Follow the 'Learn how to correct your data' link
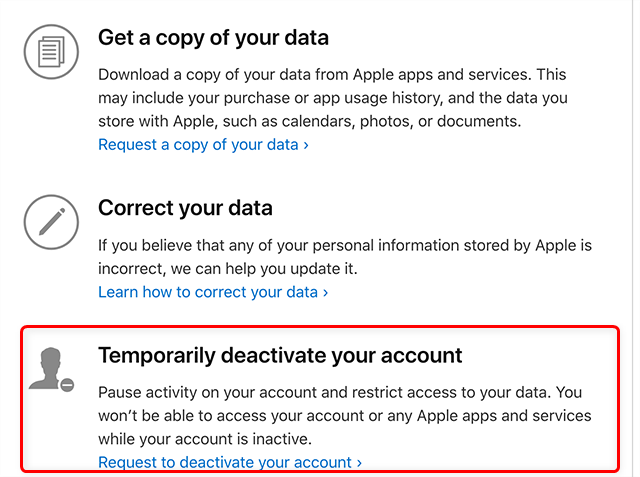Image resolution: width=640 pixels, height=477 pixels. click(x=208, y=292)
